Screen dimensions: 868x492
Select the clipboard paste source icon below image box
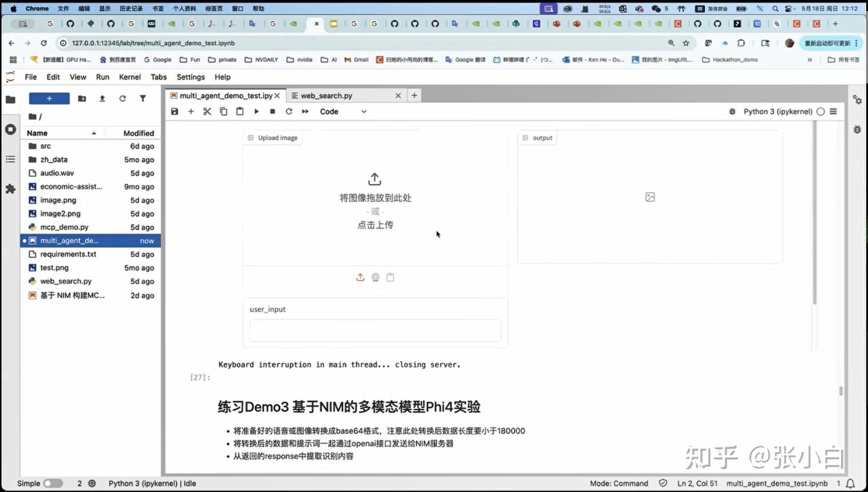pos(391,277)
